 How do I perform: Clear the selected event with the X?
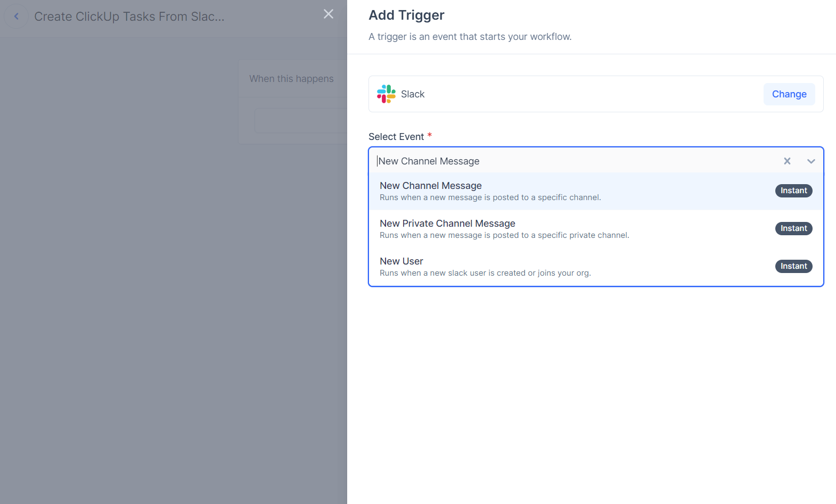click(787, 161)
